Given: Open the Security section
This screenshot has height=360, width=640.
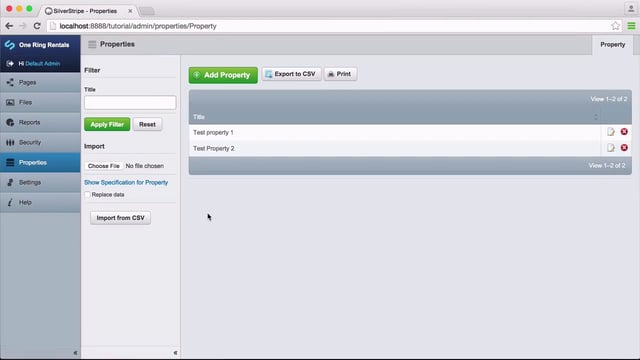Looking at the screenshot, I should [40, 142].
